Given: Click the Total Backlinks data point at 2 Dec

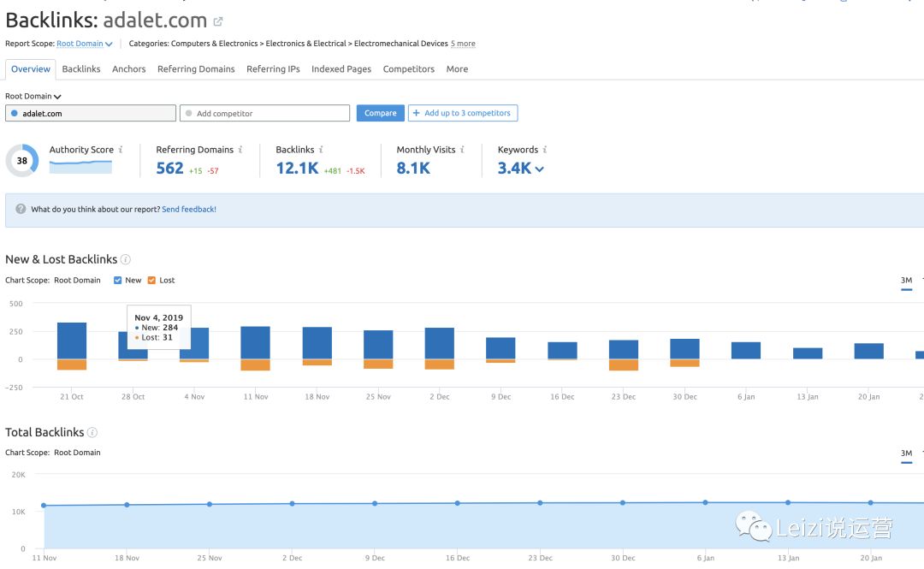Looking at the screenshot, I should tap(293, 504).
